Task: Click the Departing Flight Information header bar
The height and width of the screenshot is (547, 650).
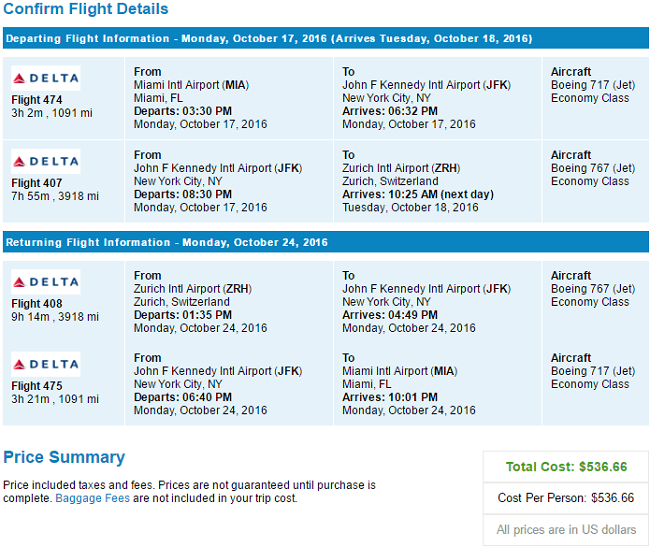Action: [325, 38]
